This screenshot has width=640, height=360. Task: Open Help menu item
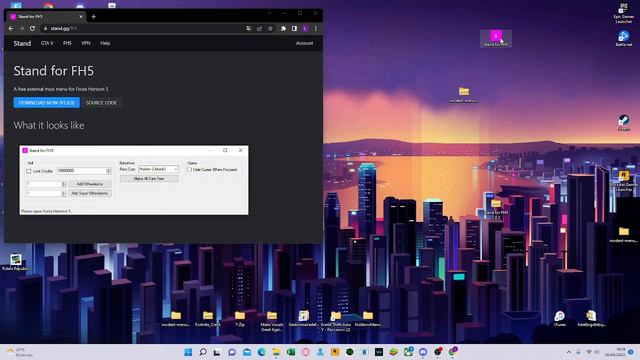pyautogui.click(x=105, y=43)
